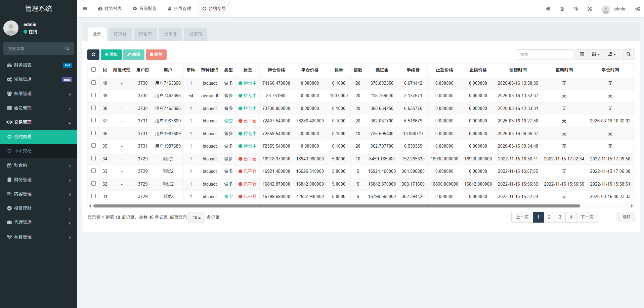This screenshot has height=308, width=644.
Task: Click the home icon in top bar
Action: pyautogui.click(x=548, y=9)
